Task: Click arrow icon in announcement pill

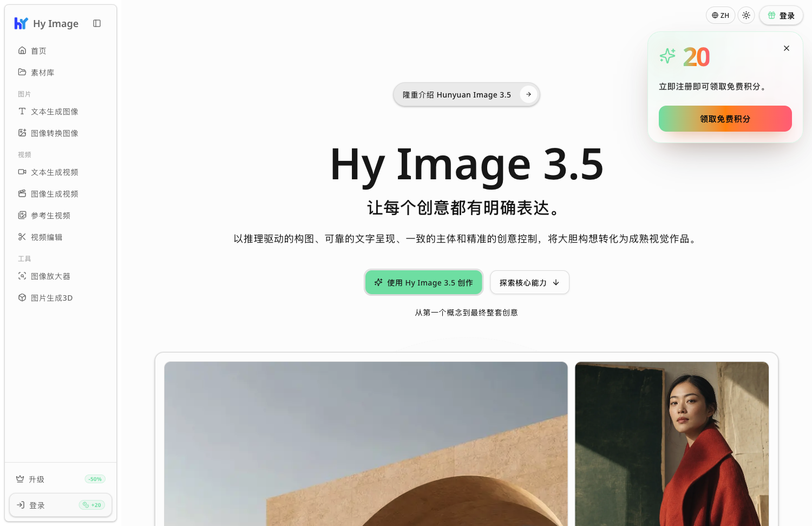Action: pyautogui.click(x=528, y=94)
